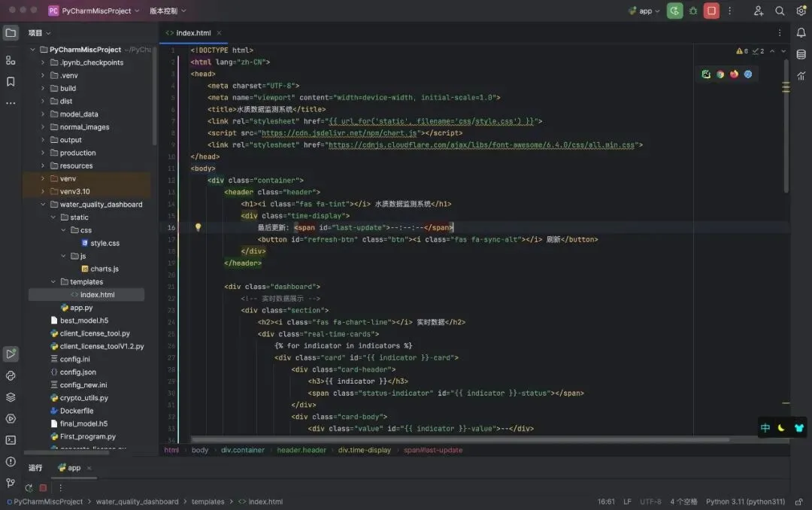
Task: Open editor tab options menu
Action: coord(780,32)
